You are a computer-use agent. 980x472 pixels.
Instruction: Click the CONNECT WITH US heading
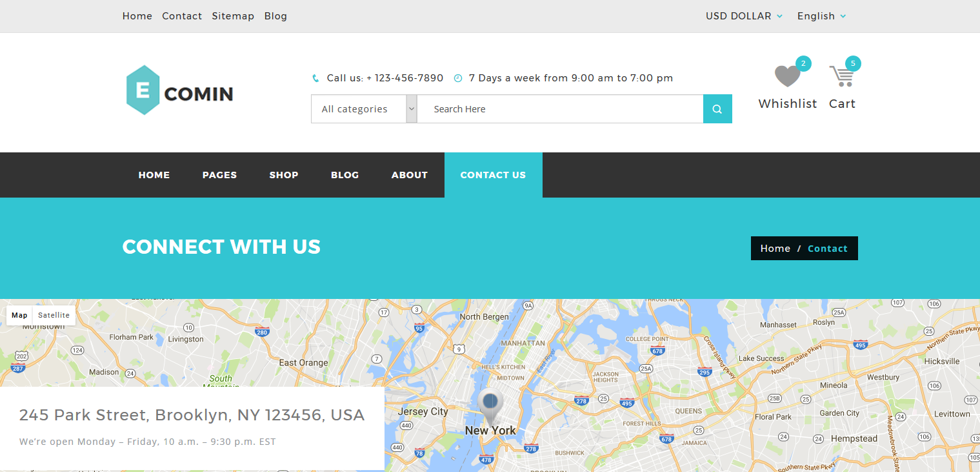coord(221,247)
